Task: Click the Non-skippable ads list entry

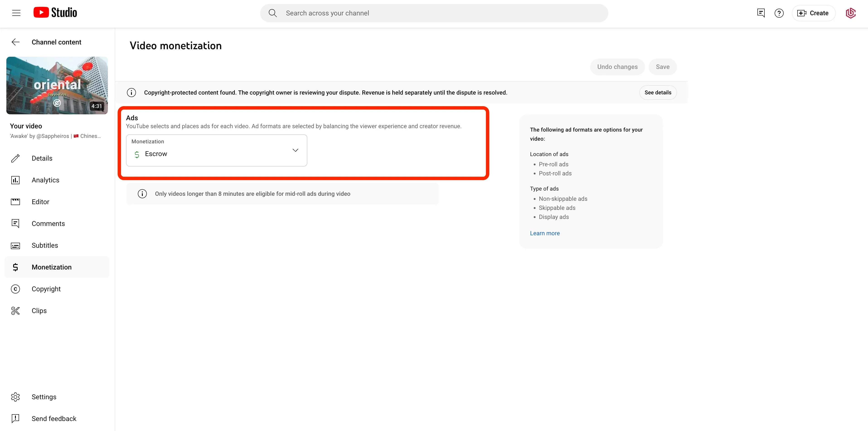Action: (563, 199)
